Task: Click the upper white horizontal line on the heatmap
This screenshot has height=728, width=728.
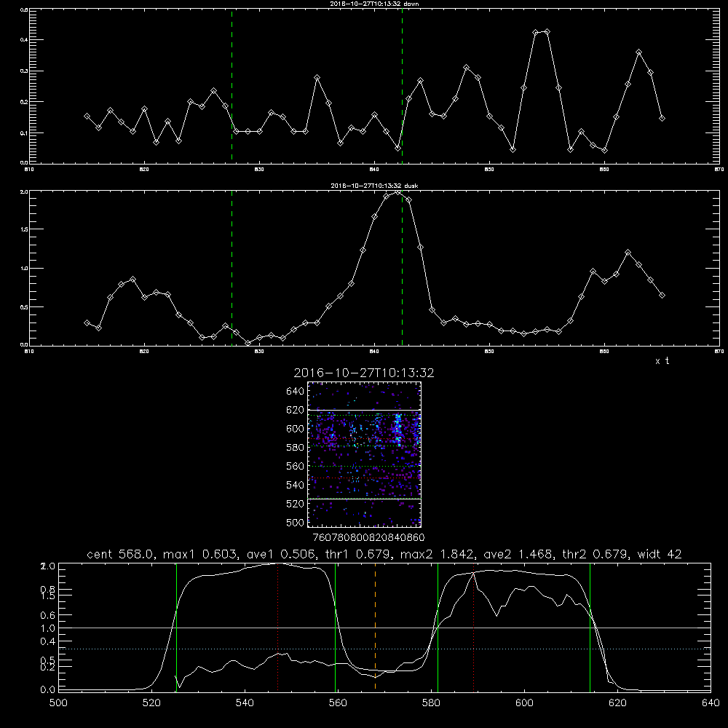Action: (x=364, y=410)
